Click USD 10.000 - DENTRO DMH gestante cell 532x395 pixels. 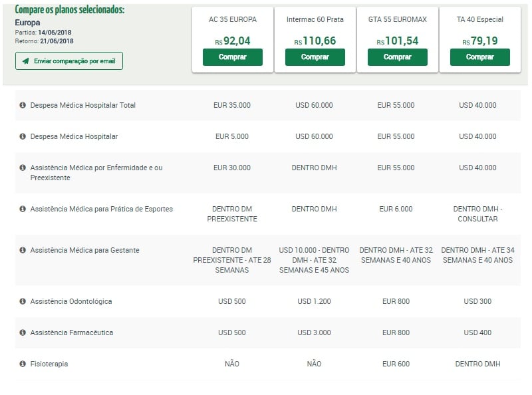point(314,260)
